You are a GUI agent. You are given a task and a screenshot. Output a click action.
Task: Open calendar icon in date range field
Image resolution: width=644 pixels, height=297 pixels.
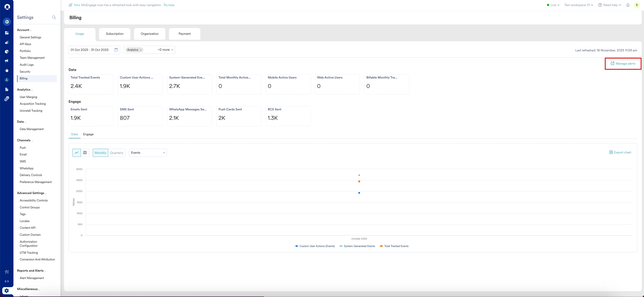116,50
